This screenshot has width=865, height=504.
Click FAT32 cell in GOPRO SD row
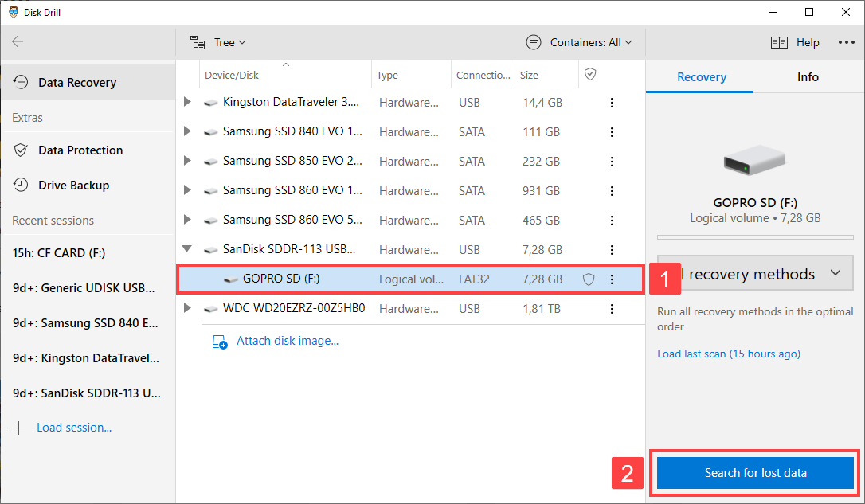pos(474,279)
